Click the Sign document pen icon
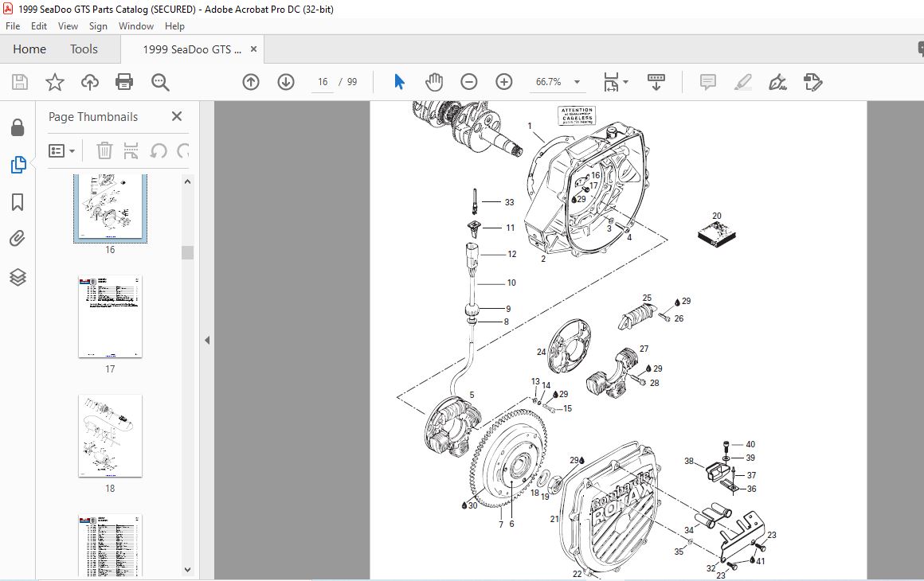924x581 pixels. pyautogui.click(x=778, y=82)
